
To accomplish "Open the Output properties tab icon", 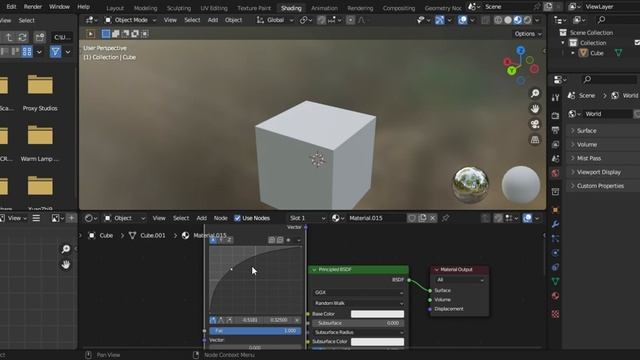I will [555, 130].
